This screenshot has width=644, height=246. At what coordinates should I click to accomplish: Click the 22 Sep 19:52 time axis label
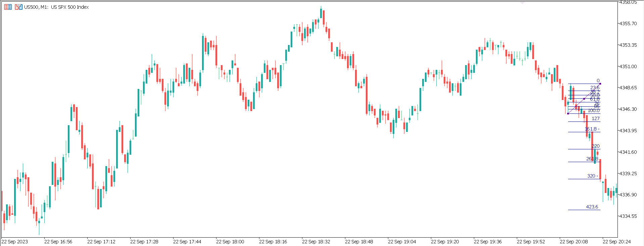(531, 242)
